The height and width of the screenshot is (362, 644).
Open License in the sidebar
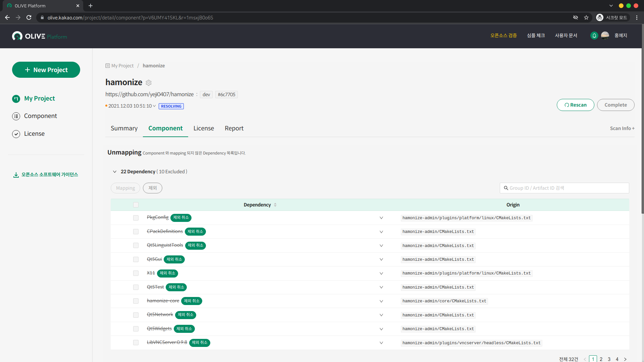34,134
